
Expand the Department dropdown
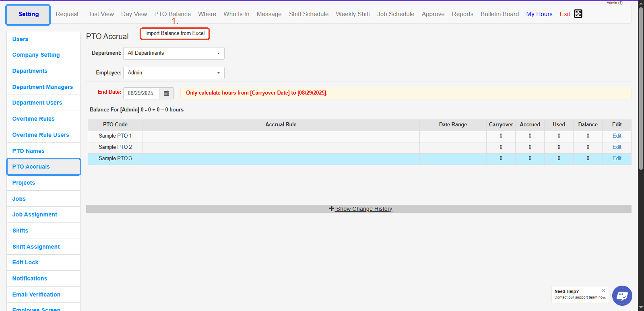tap(173, 53)
